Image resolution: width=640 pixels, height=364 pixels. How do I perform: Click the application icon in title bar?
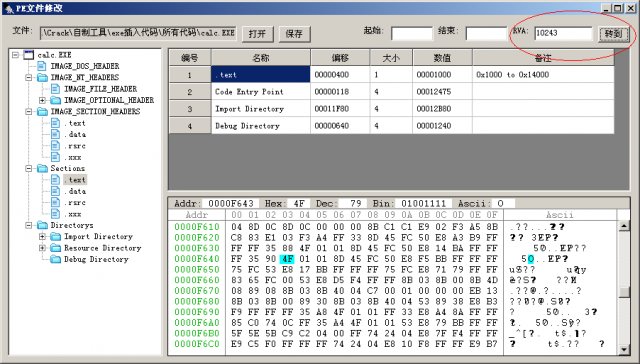(x=9, y=8)
